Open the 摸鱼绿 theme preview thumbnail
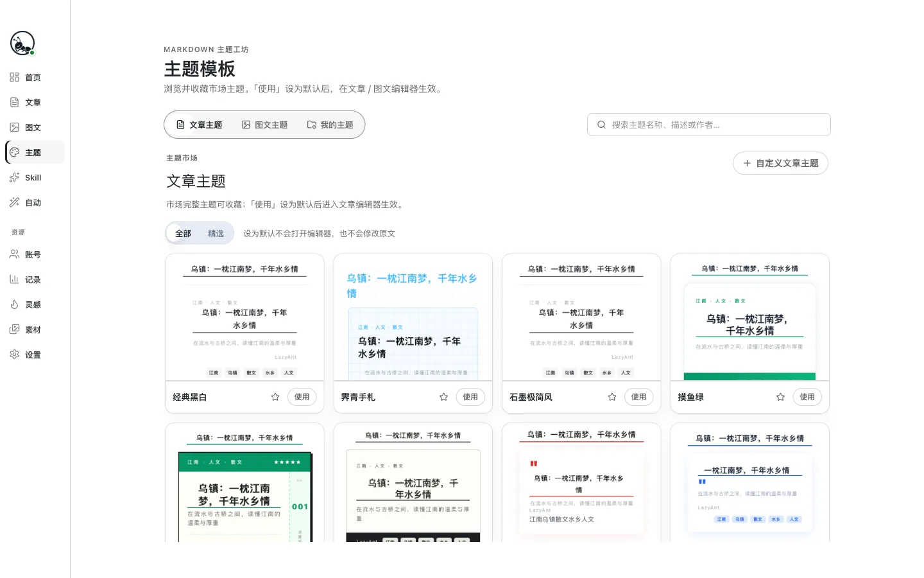The image size is (924, 578). [x=750, y=317]
